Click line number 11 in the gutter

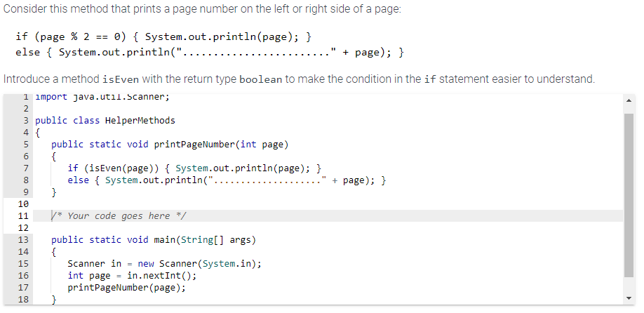coord(23,216)
